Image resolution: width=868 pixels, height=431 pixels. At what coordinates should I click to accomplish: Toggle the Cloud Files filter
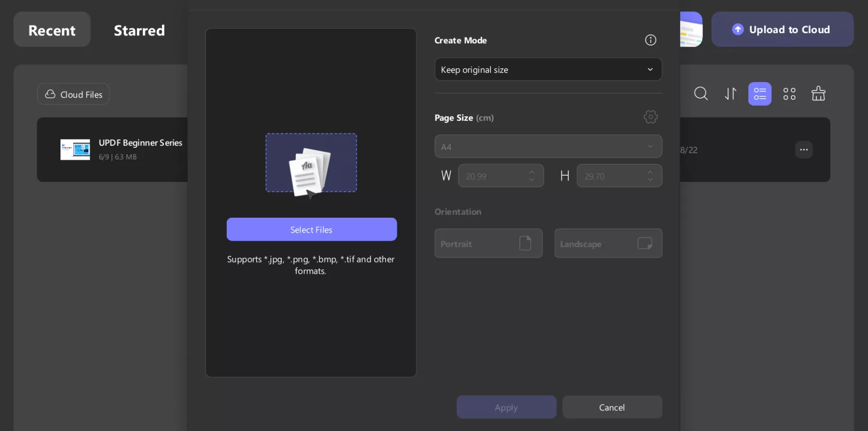point(73,94)
